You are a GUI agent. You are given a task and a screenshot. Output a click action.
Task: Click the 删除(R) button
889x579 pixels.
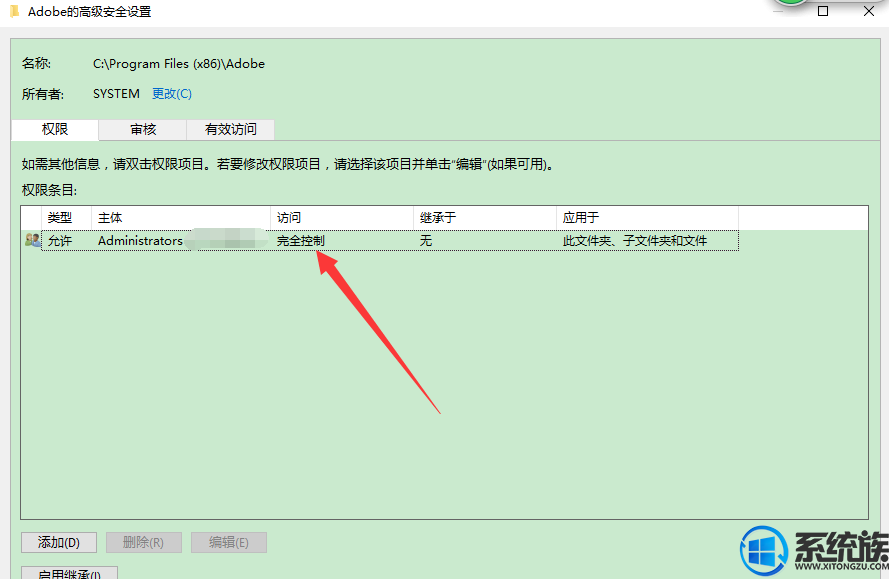point(143,543)
